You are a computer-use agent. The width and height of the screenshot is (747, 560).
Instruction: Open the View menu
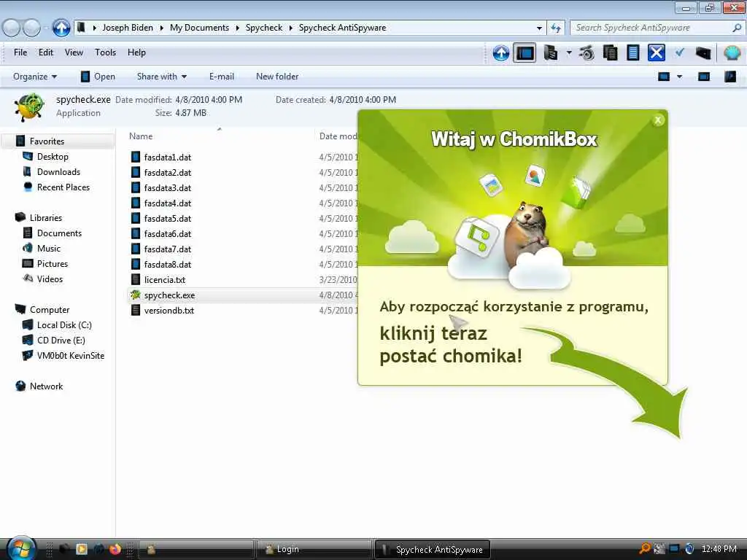pos(74,52)
